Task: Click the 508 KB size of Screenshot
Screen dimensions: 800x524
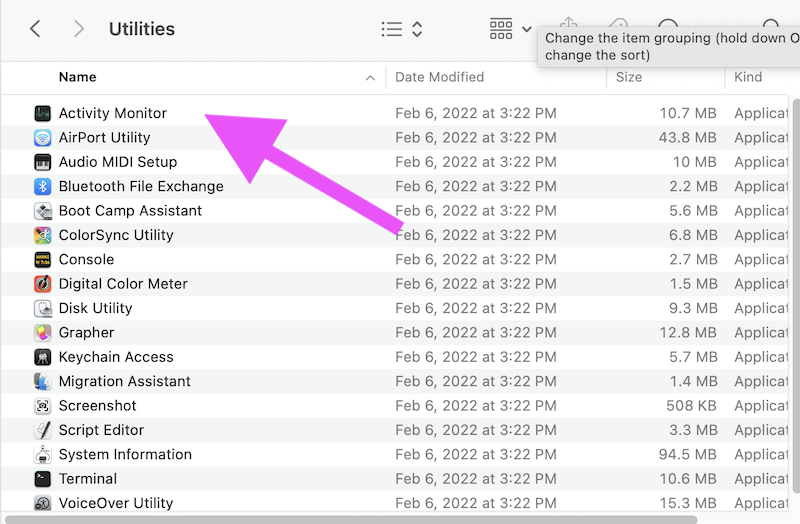Action: [691, 406]
